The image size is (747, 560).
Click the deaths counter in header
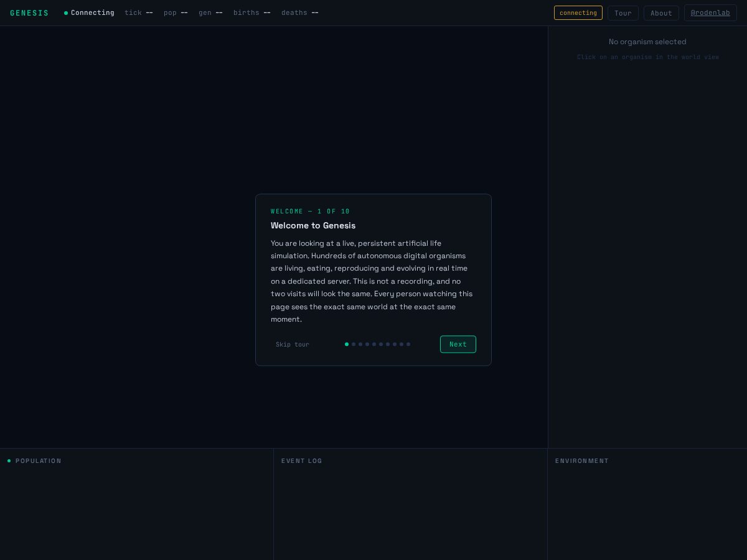[x=300, y=13]
